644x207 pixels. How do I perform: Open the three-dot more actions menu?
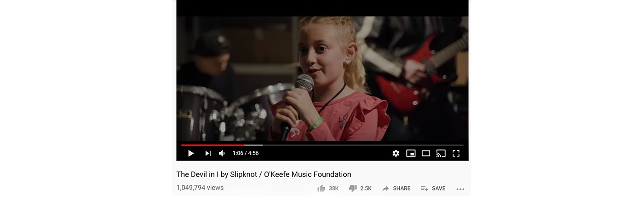coord(460,189)
